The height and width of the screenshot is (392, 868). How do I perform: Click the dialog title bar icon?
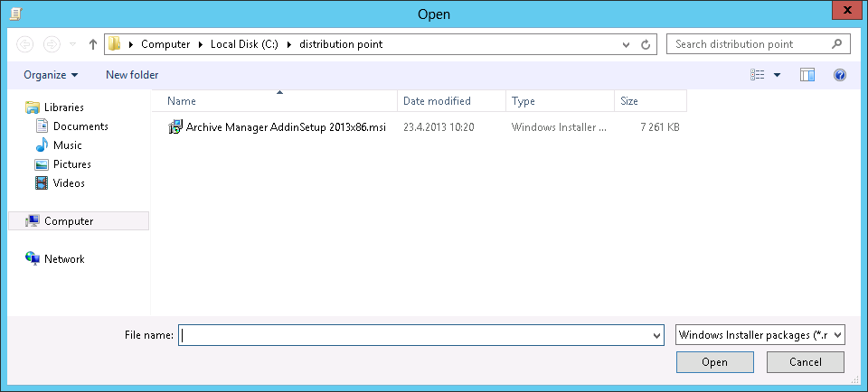[15, 14]
